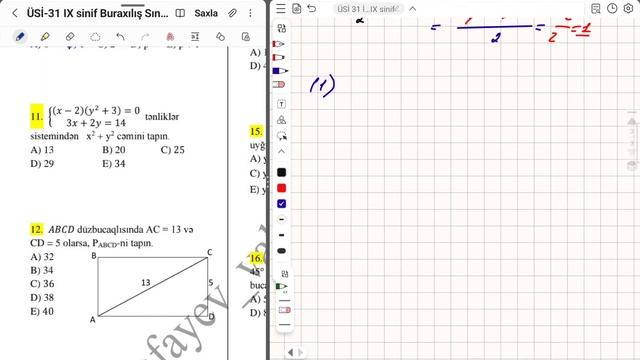The image size is (640, 360).
Task: Select the first red fine pen
Action: 278,44
